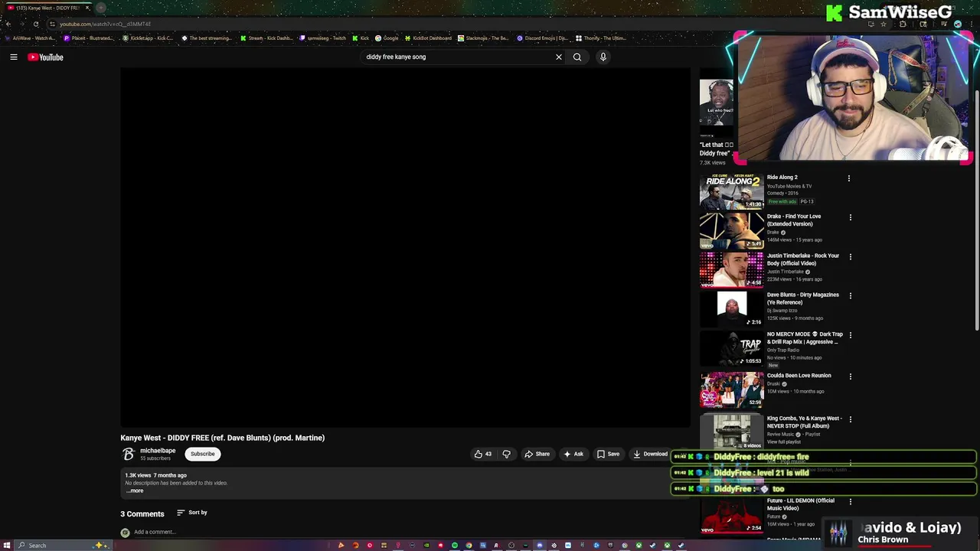This screenshot has height=551, width=980.
Task: Open the Windows Start menu
Action: coord(7,546)
